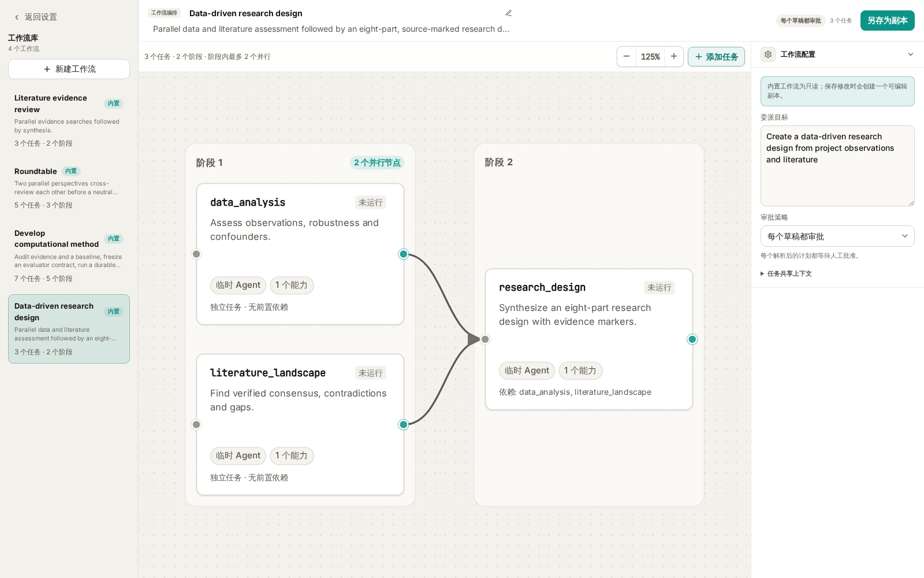
Task: Click the input port of research_design node
Action: (x=485, y=339)
